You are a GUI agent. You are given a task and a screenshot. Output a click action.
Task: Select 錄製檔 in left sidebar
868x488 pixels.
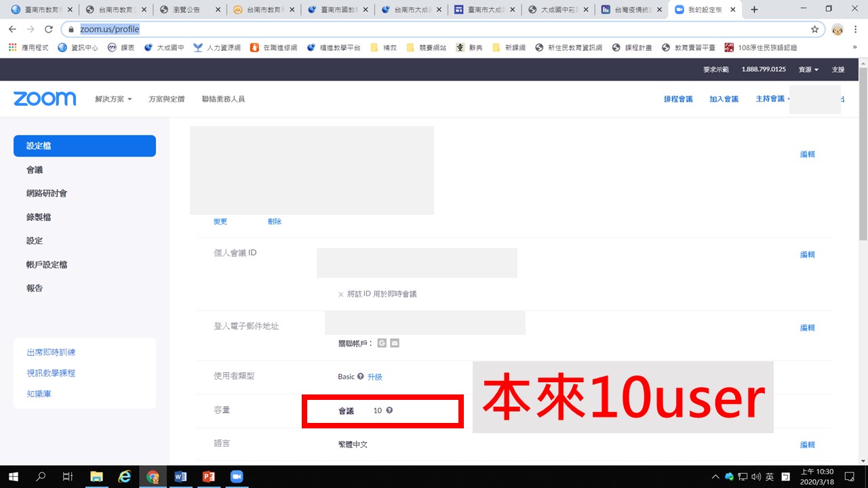[39, 217]
